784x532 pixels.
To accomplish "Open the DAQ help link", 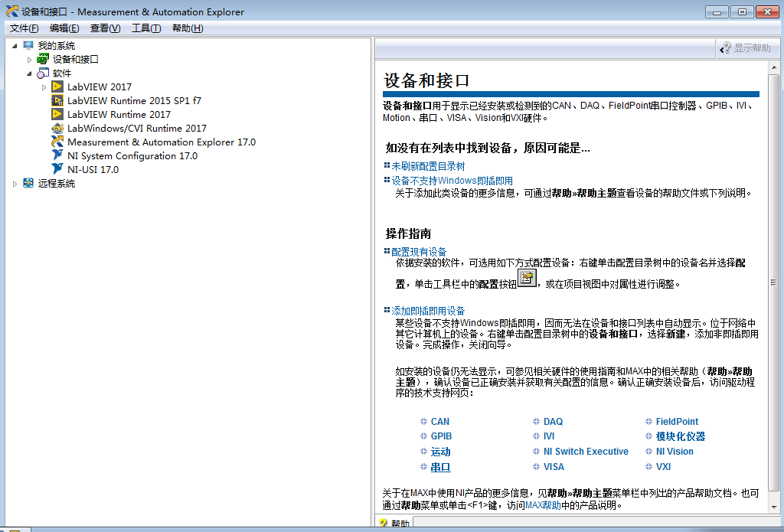I will point(553,422).
